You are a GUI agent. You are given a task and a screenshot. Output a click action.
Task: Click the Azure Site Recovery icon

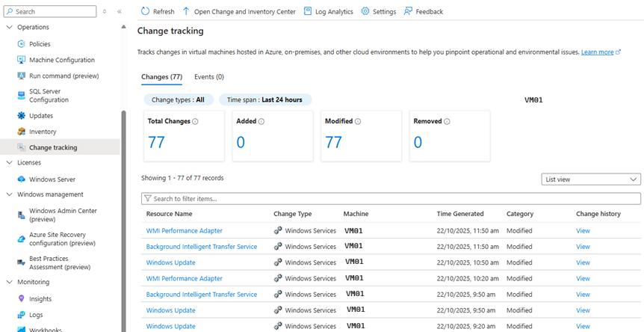pyautogui.click(x=22, y=239)
